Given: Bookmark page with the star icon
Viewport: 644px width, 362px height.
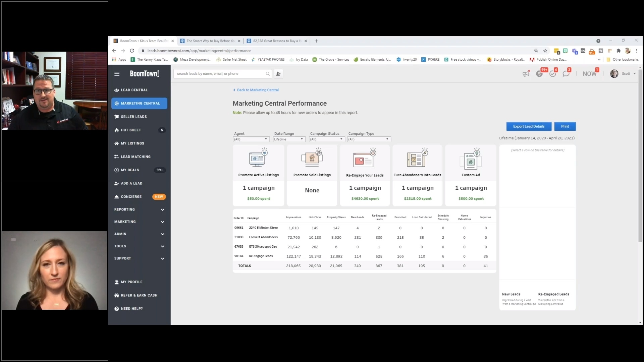Looking at the screenshot, I should click(545, 51).
